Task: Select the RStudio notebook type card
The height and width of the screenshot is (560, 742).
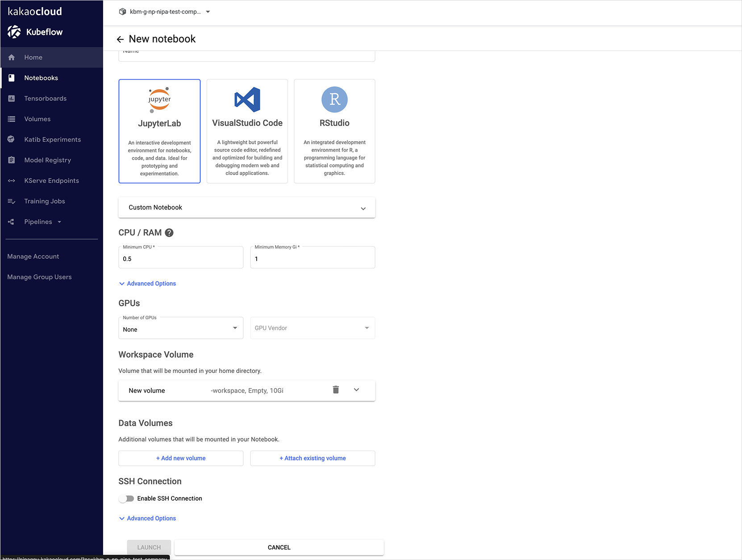Action: (x=334, y=131)
